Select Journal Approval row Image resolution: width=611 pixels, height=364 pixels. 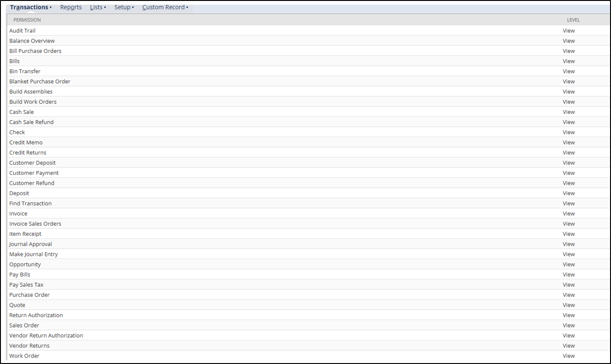pyautogui.click(x=309, y=244)
